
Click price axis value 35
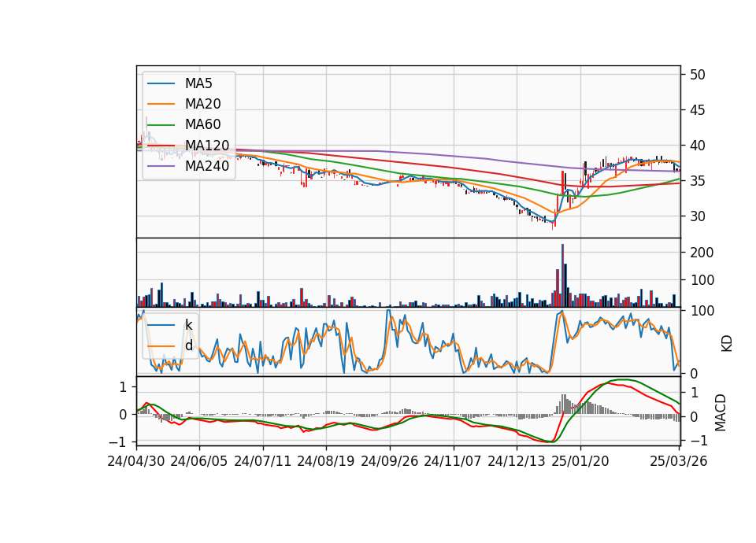pyautogui.click(x=698, y=181)
